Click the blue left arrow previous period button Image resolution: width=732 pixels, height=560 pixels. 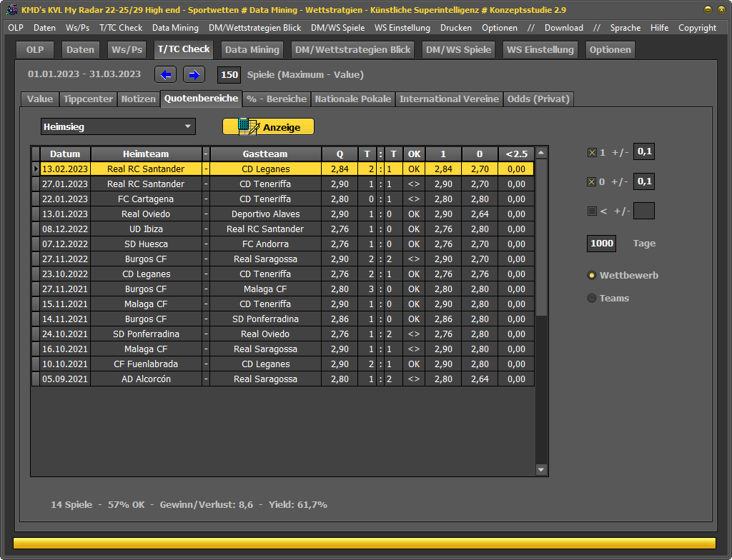[x=165, y=75]
